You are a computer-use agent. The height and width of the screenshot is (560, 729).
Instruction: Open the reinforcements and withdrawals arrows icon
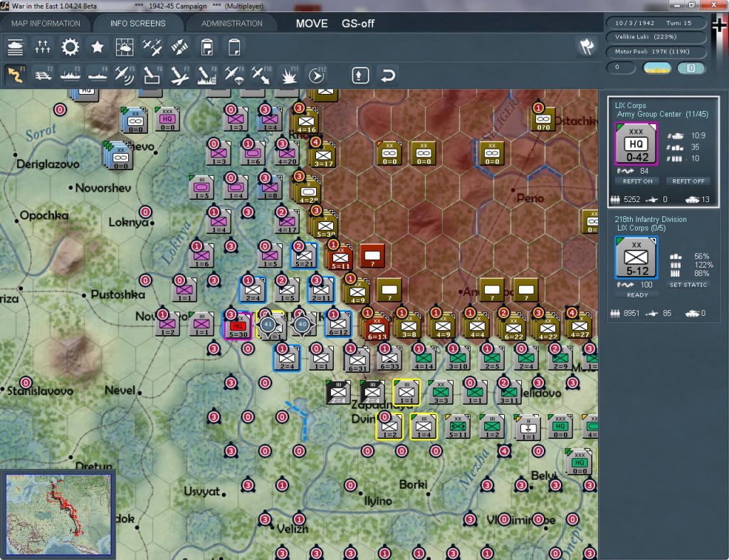pos(179,47)
